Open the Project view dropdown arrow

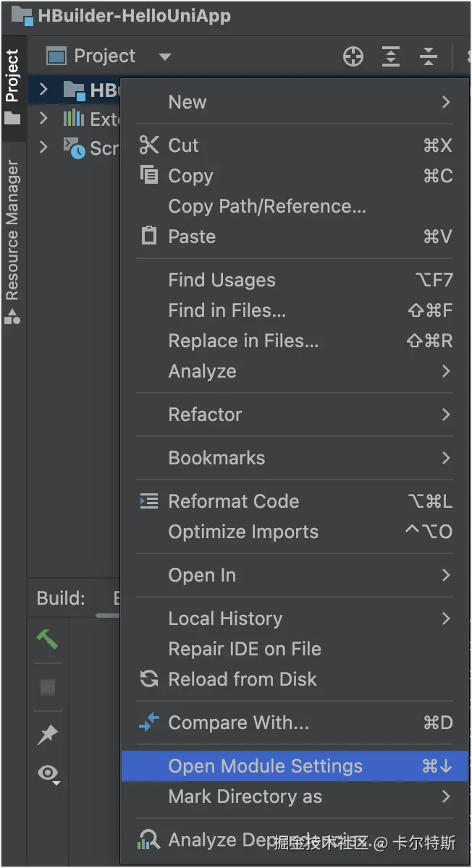click(165, 56)
